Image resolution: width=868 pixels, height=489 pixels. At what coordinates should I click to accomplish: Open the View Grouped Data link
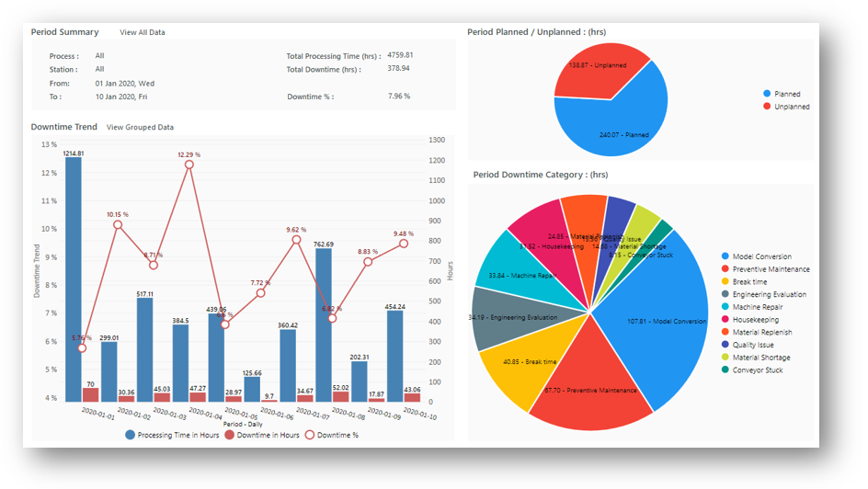click(x=140, y=127)
